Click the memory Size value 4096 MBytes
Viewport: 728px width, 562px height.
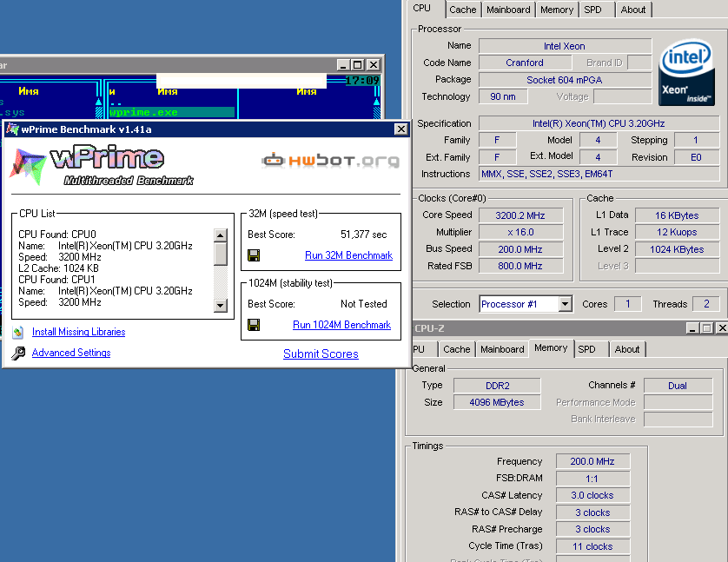coord(497,402)
